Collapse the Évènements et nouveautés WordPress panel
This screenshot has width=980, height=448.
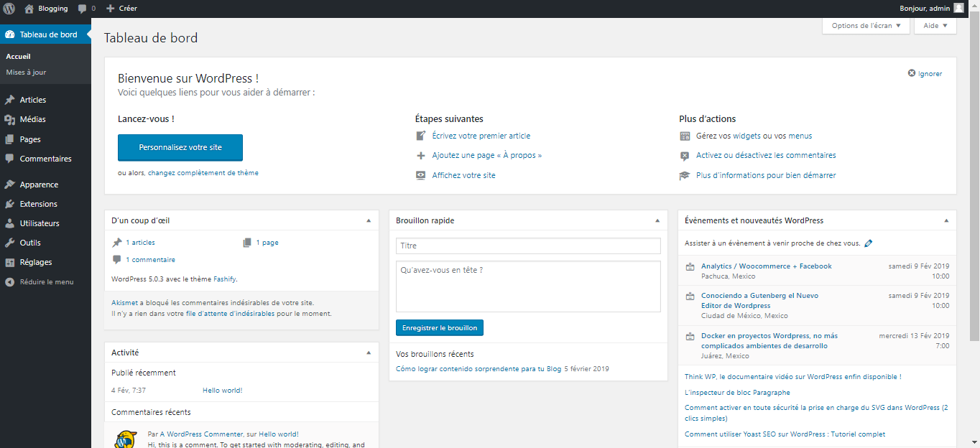[x=946, y=220]
